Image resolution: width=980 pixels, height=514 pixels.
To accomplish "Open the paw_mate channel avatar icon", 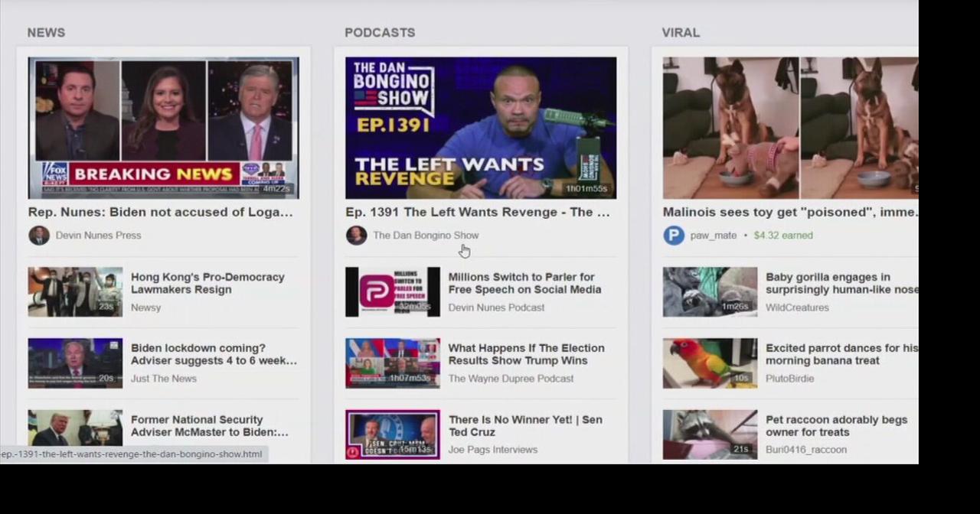I will pyautogui.click(x=674, y=236).
